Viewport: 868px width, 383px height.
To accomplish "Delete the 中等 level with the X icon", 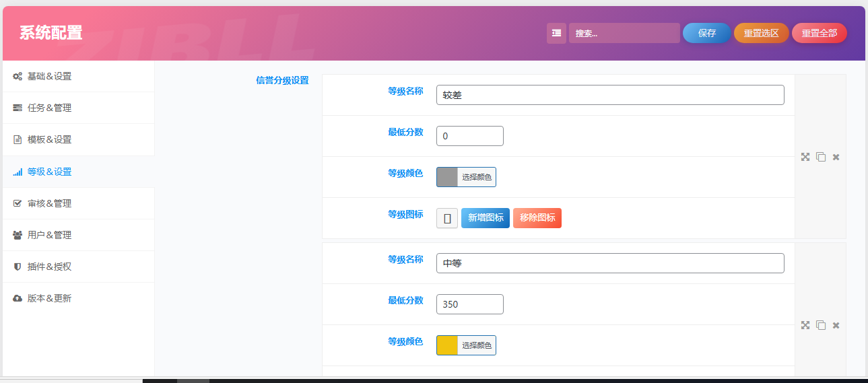I will tap(836, 325).
